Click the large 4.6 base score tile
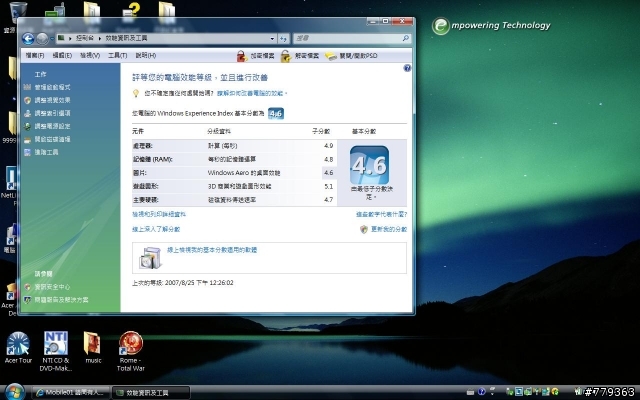Screen dimensions: 640x400 pyautogui.click(x=369, y=165)
